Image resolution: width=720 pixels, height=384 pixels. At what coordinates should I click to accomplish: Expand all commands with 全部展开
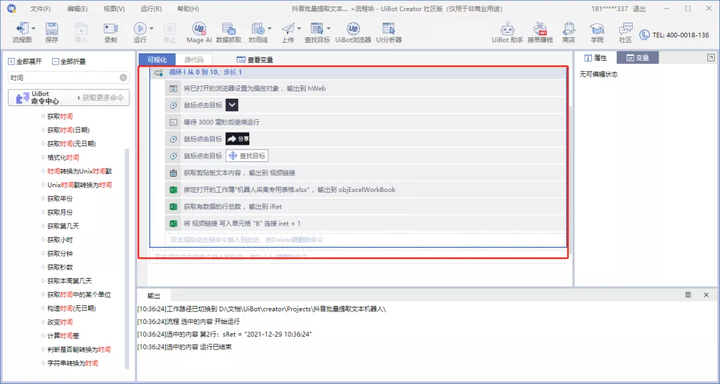pyautogui.click(x=25, y=62)
